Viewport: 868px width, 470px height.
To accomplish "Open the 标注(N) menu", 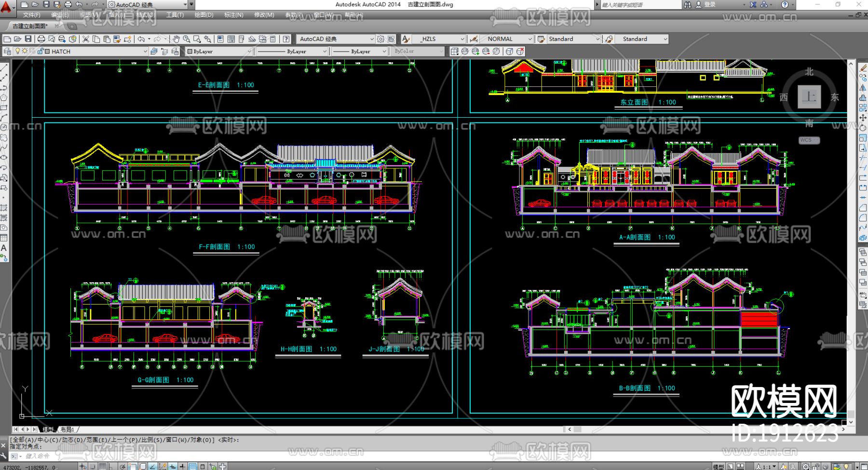I will 234,15.
